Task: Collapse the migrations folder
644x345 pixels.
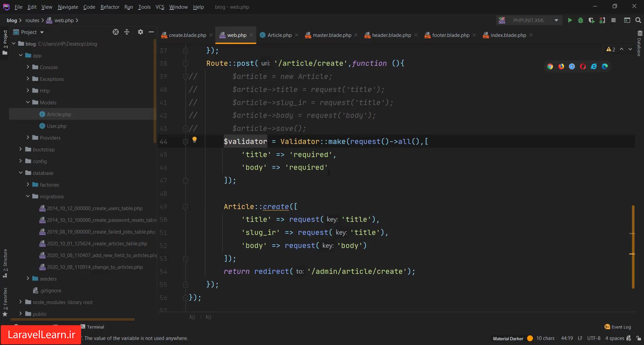Action: tap(28, 196)
